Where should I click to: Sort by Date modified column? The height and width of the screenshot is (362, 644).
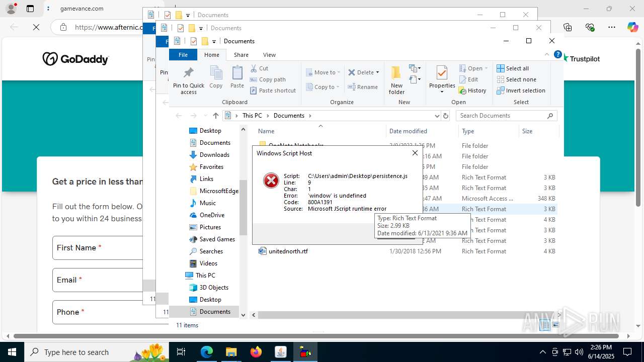[408, 131]
